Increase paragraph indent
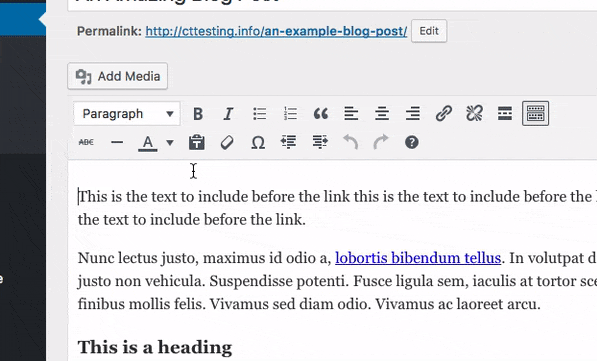Image resolution: width=597 pixels, height=361 pixels. click(x=320, y=142)
